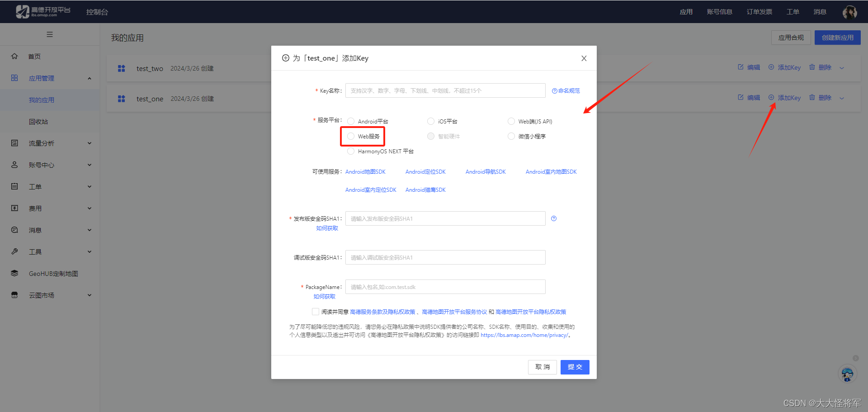Click the 取消 cancel button
The width and height of the screenshot is (868, 412).
[x=542, y=367]
